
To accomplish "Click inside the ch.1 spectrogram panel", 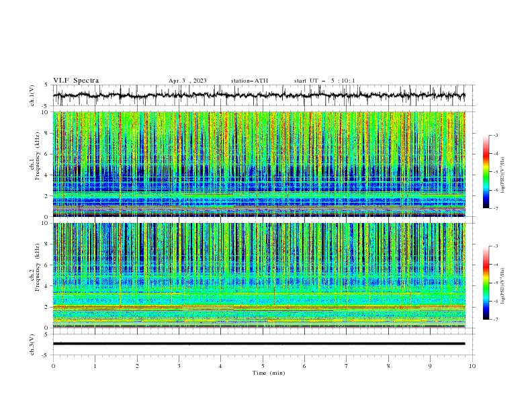I will point(259,164).
